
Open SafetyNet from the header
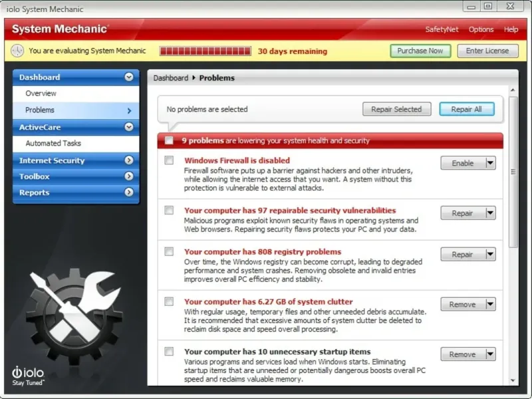pos(442,29)
